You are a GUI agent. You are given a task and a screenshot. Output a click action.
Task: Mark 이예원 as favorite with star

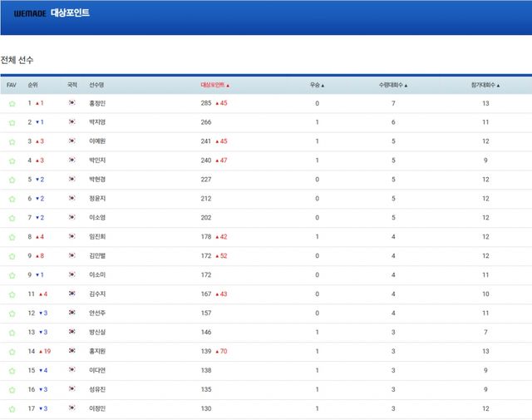pyautogui.click(x=12, y=141)
